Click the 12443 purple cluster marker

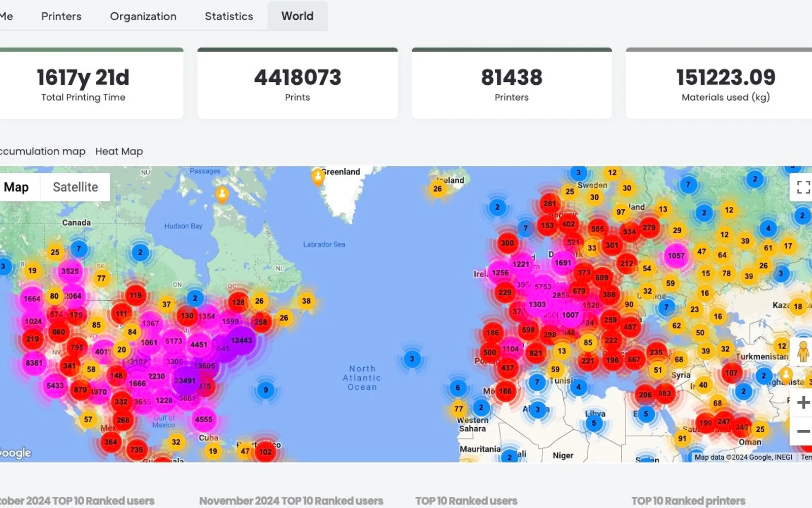pos(241,340)
